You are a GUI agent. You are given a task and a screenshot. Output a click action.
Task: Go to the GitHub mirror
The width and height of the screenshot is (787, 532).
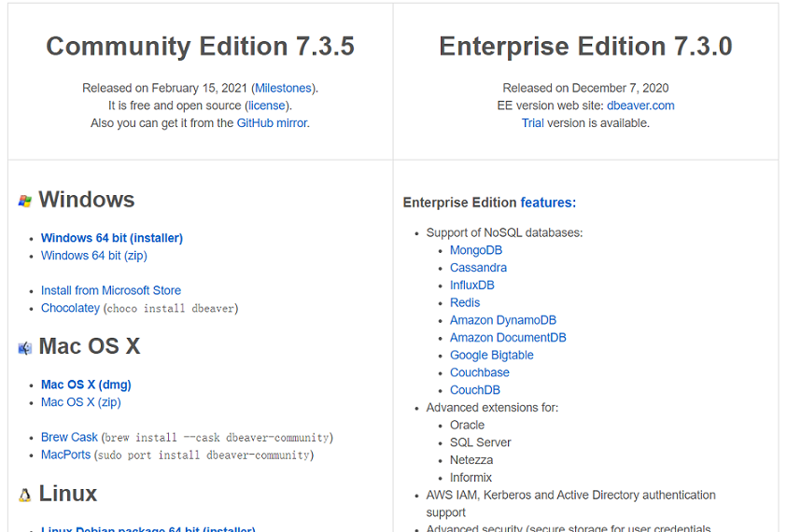click(x=272, y=123)
